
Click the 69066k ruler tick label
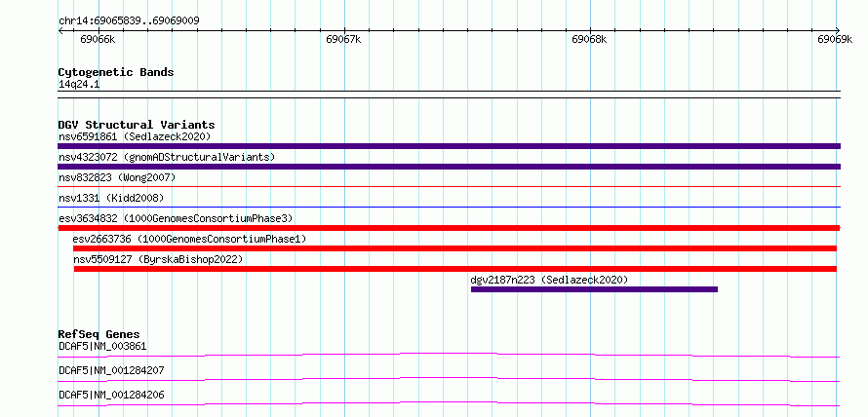point(98,39)
